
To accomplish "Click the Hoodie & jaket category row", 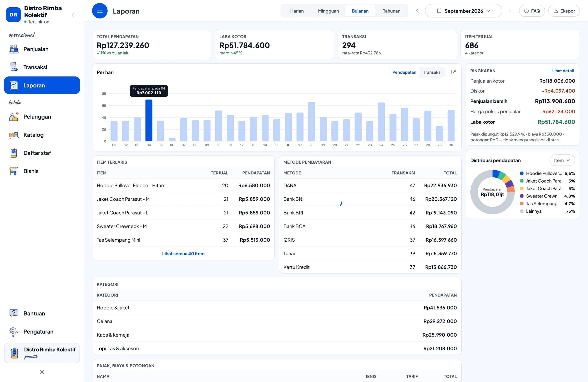I will [x=277, y=308].
